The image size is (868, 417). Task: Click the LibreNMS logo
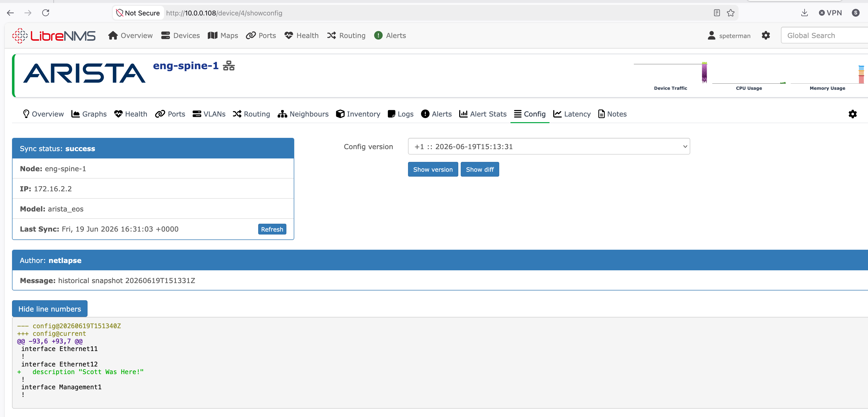(x=54, y=36)
